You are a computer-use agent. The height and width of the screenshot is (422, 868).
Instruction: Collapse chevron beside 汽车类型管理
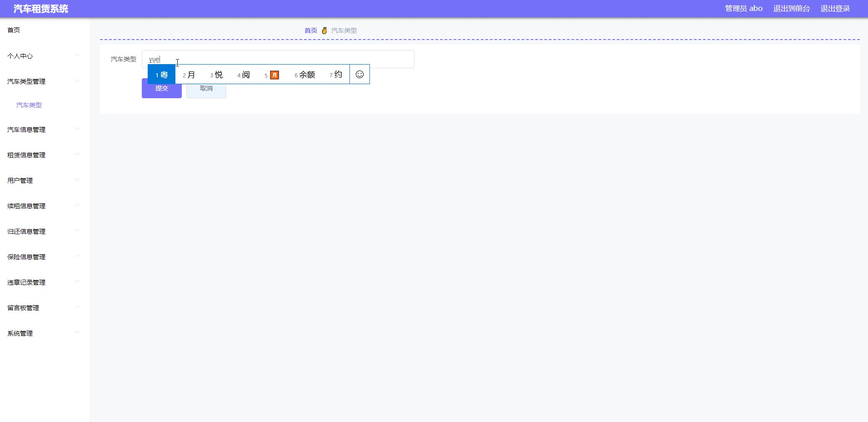77,81
